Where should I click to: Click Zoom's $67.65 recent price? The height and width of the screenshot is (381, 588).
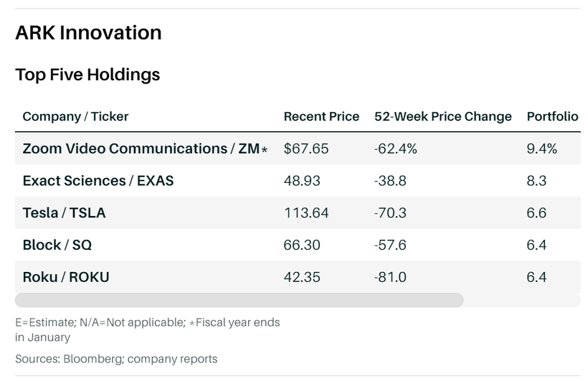pos(306,149)
